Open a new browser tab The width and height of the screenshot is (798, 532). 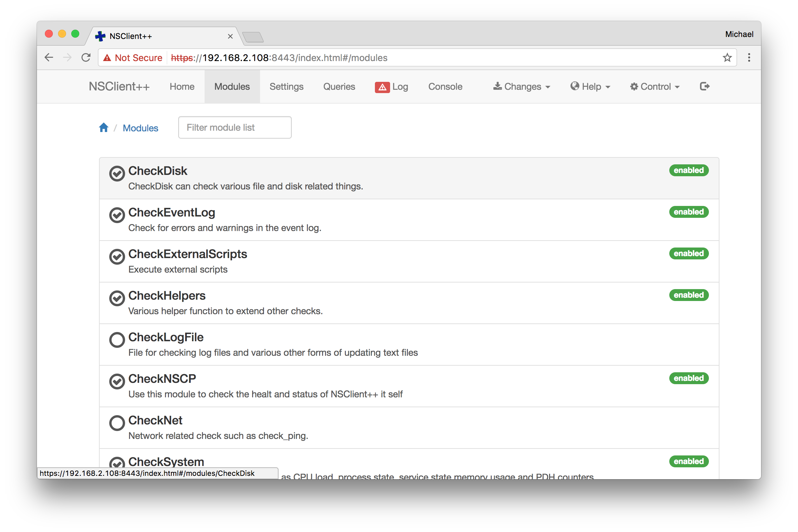pyautogui.click(x=253, y=37)
